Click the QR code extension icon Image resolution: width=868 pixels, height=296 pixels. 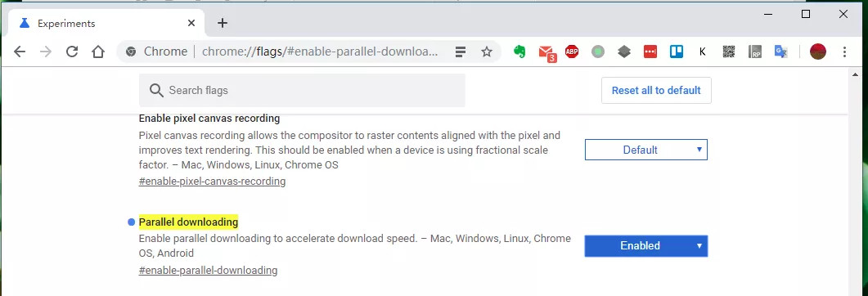click(x=729, y=52)
